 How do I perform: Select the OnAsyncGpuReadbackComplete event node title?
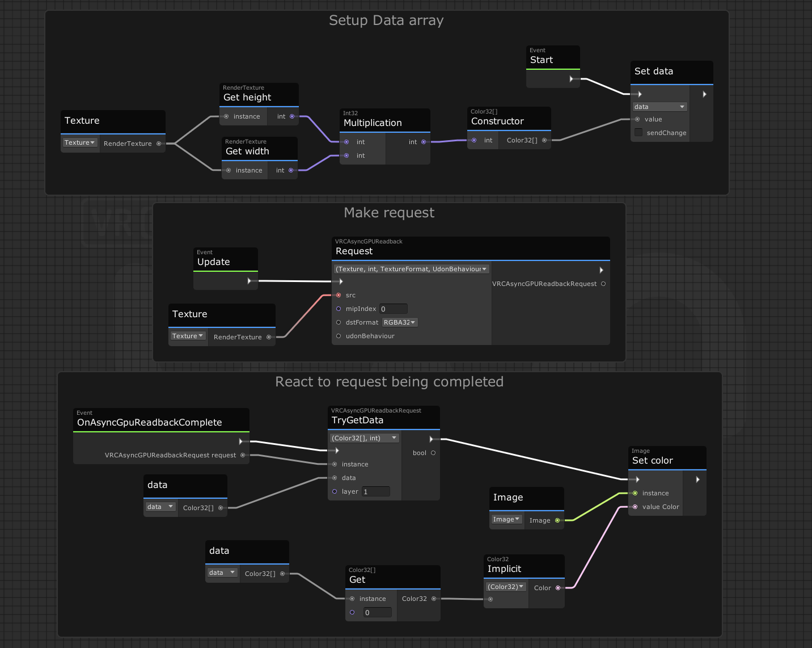tap(150, 422)
